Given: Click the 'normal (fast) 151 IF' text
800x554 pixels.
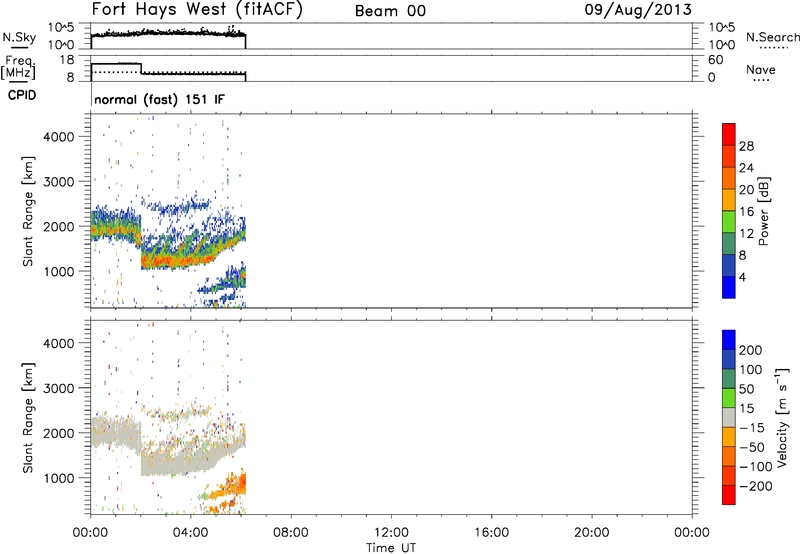Looking at the screenshot, I should click(159, 99).
